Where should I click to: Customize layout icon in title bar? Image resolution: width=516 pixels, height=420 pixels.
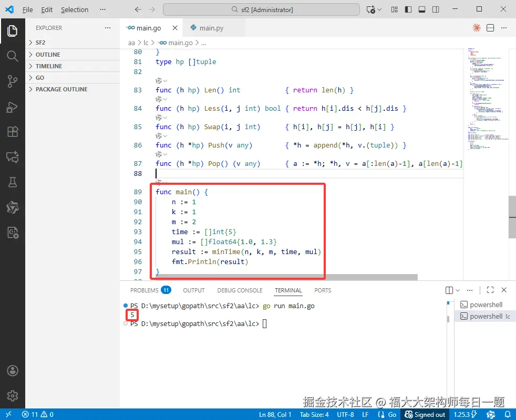[394, 9]
